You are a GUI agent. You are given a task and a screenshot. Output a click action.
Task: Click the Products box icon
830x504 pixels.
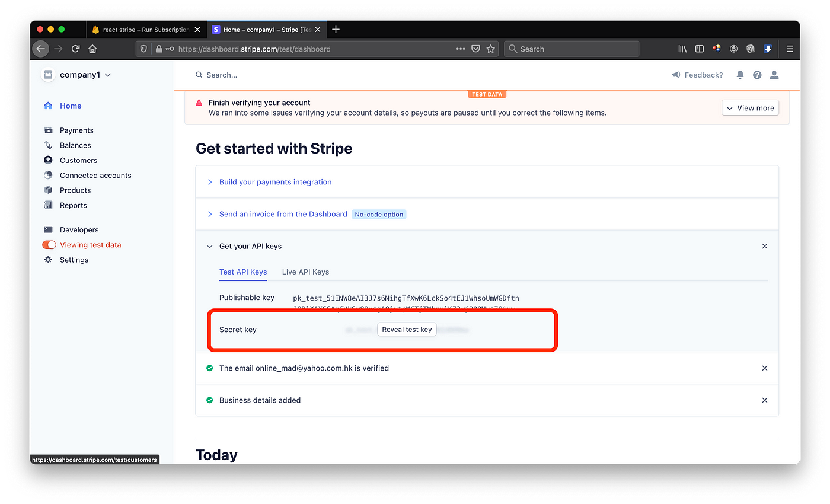coord(48,190)
